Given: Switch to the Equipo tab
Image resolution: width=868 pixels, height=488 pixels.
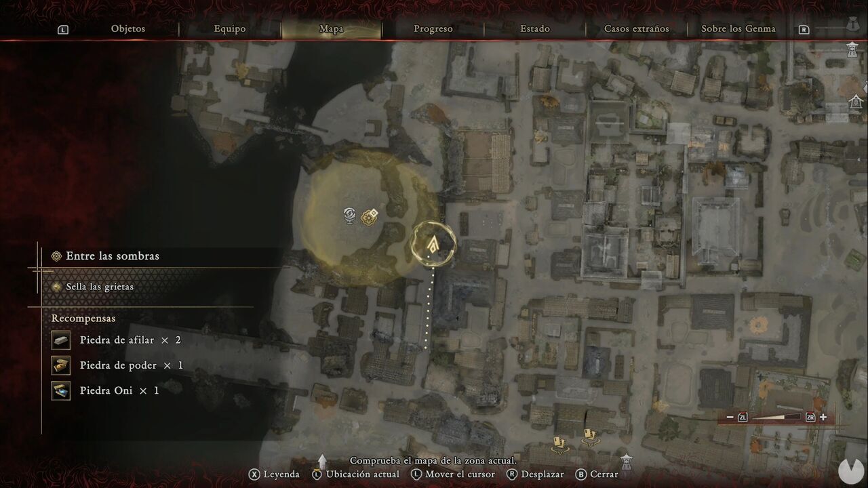Looking at the screenshot, I should (230, 29).
